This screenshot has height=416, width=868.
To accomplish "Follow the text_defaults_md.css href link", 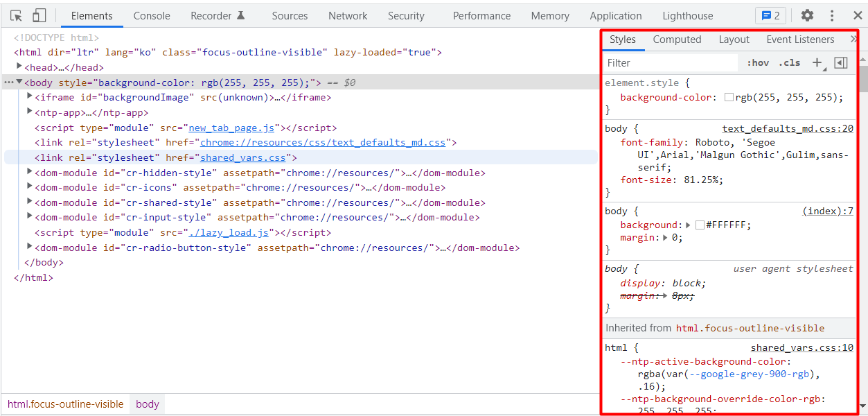I will (x=323, y=142).
